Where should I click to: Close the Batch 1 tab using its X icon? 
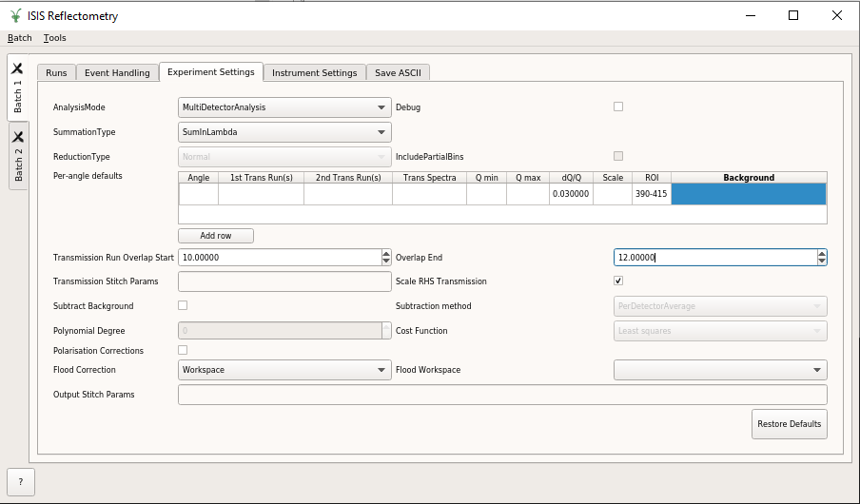tap(17, 68)
